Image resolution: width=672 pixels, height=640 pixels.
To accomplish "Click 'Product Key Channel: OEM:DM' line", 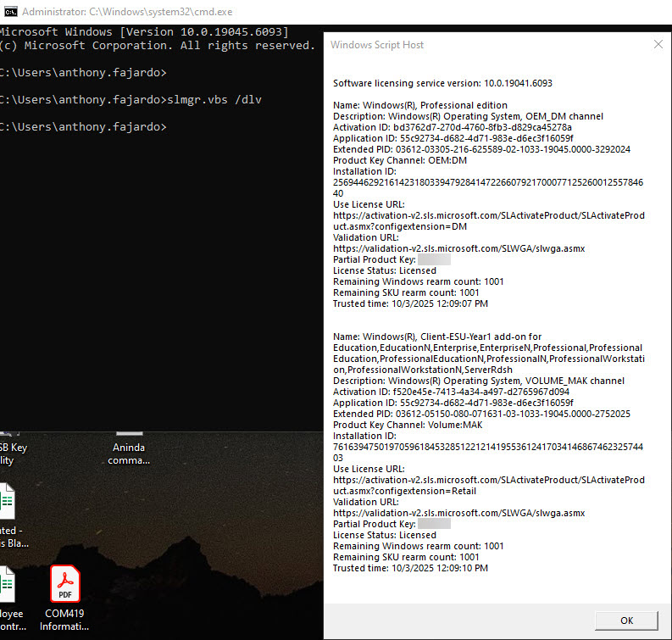I will (400, 160).
